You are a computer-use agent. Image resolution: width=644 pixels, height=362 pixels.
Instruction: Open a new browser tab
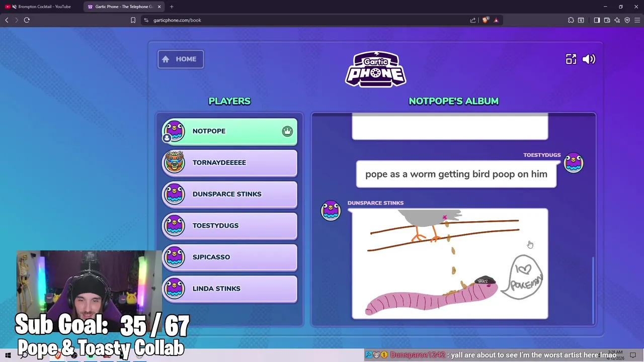click(x=172, y=7)
